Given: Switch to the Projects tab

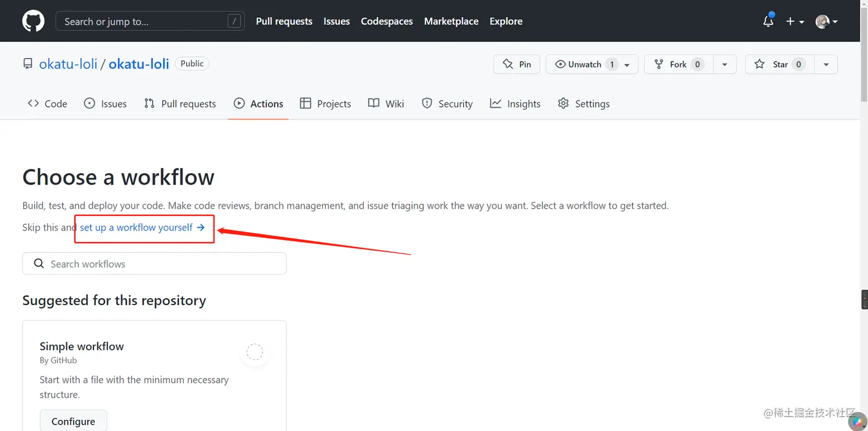Looking at the screenshot, I should pyautogui.click(x=325, y=103).
